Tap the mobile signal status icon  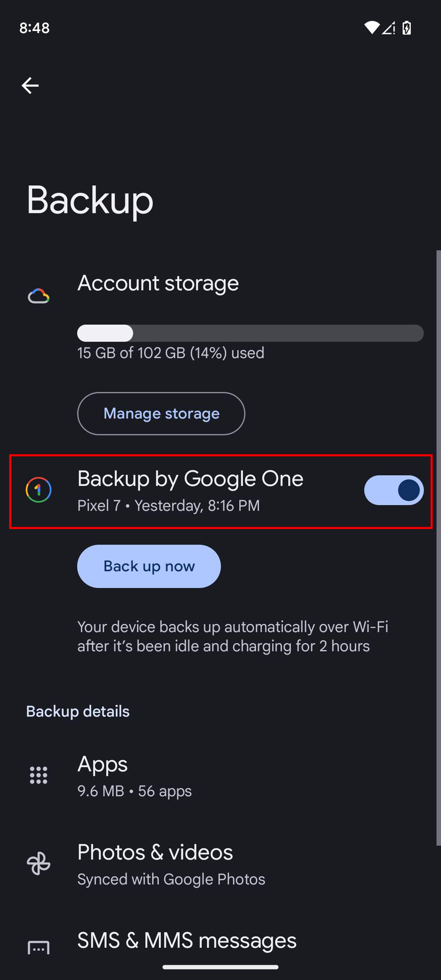(x=389, y=28)
